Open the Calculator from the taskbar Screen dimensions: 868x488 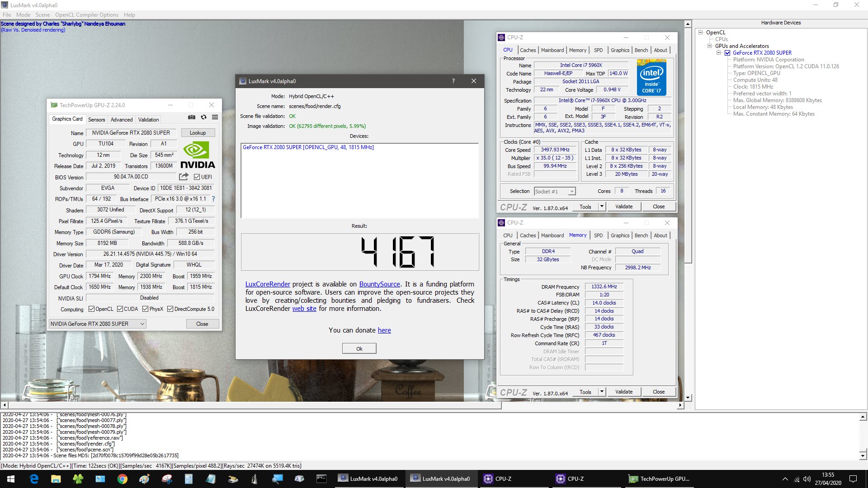(189, 479)
